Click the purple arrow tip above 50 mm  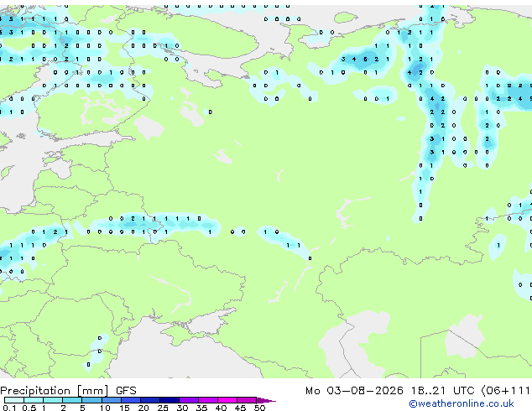click(x=266, y=400)
